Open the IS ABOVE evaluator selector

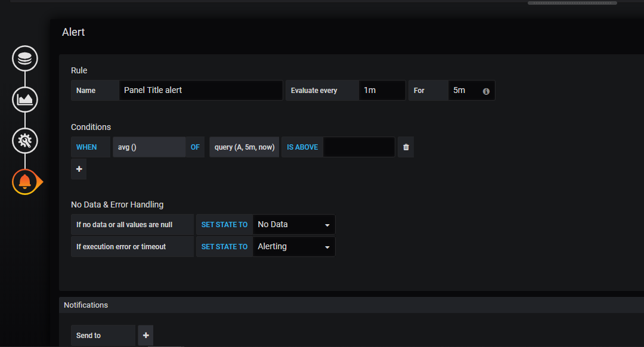302,147
